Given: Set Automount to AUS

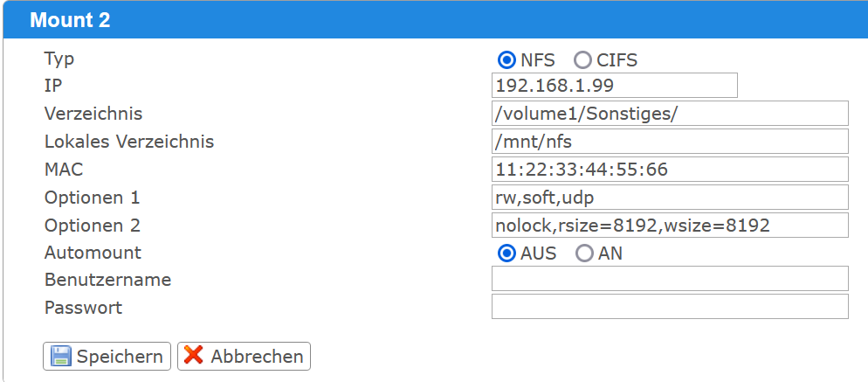Looking at the screenshot, I should point(506,254).
